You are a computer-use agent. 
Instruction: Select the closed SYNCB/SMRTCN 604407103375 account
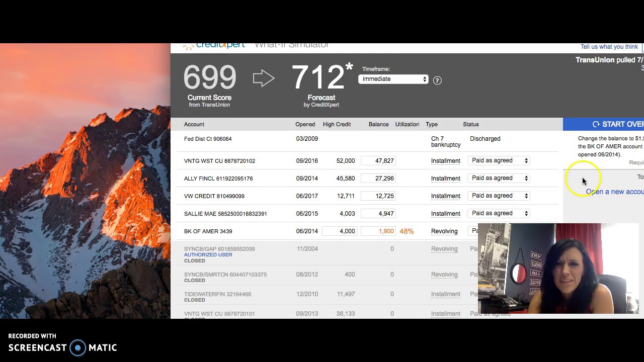click(x=225, y=275)
